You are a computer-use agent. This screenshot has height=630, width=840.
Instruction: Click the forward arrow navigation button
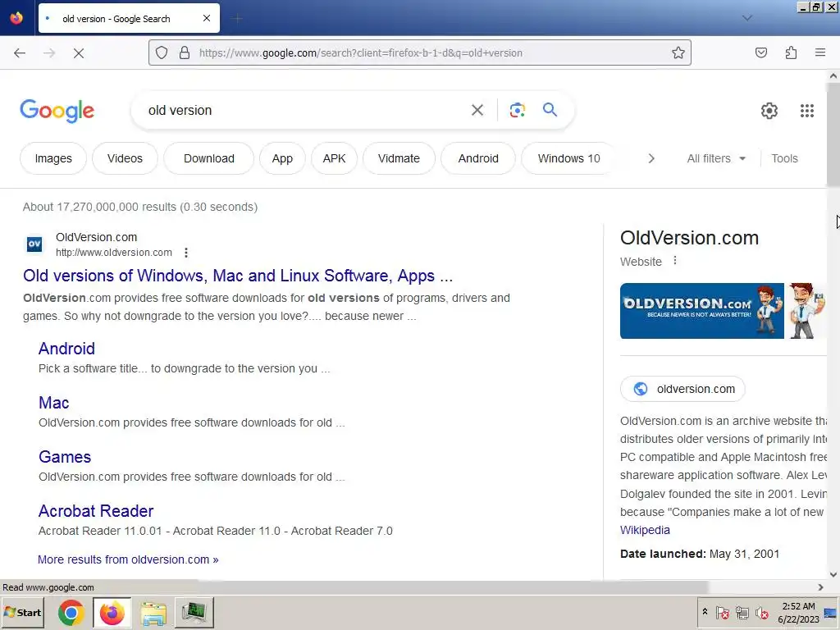(49, 52)
